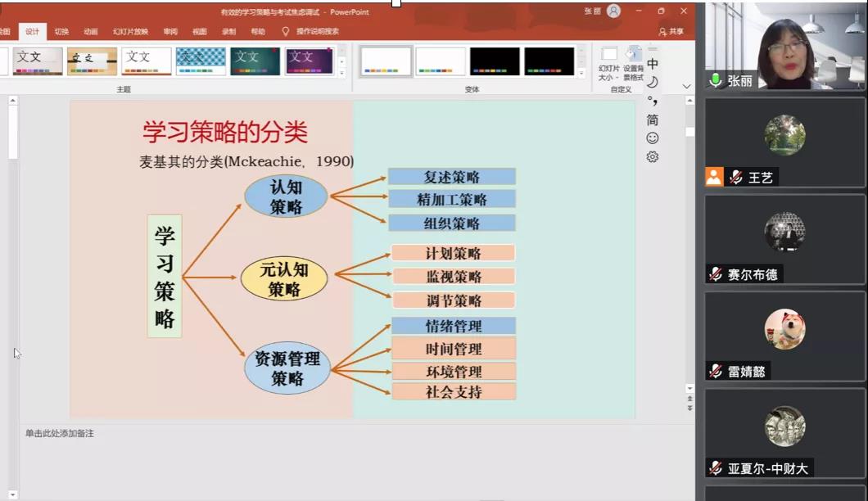Click the 认知策略 oval shape
Viewport: 868px width, 501px height.
click(x=287, y=196)
